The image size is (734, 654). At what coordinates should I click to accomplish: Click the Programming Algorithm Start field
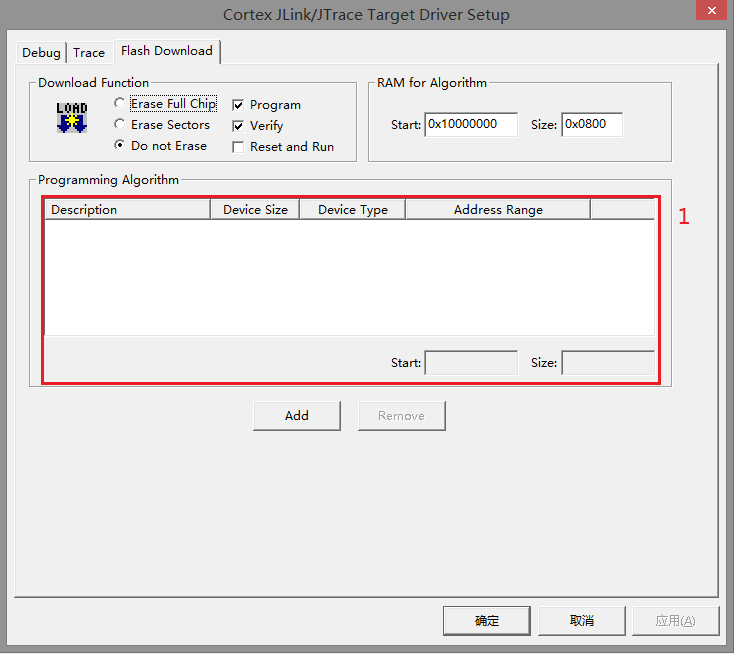[x=471, y=363]
